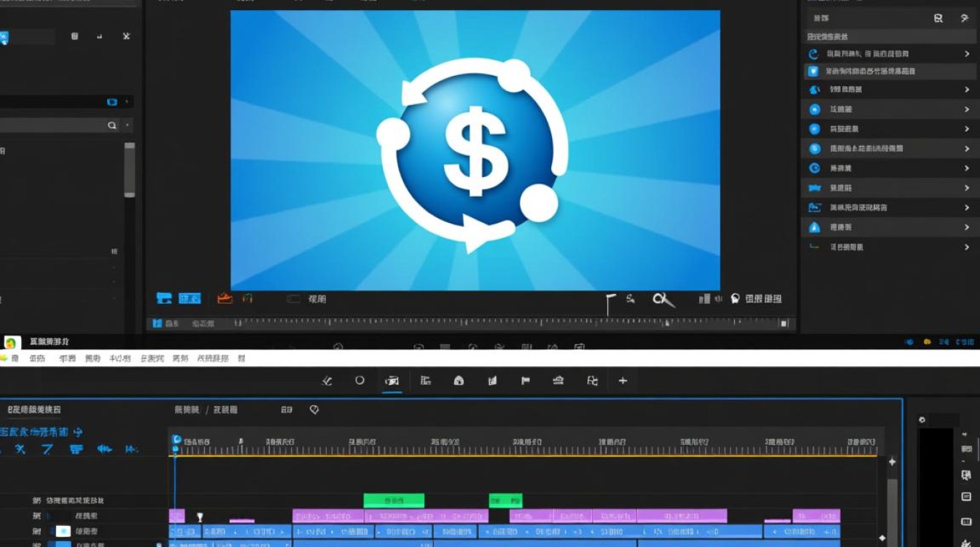Screen dimensions: 980x547
Task: Click the magnifier icon below the preview
Action: pos(663,299)
